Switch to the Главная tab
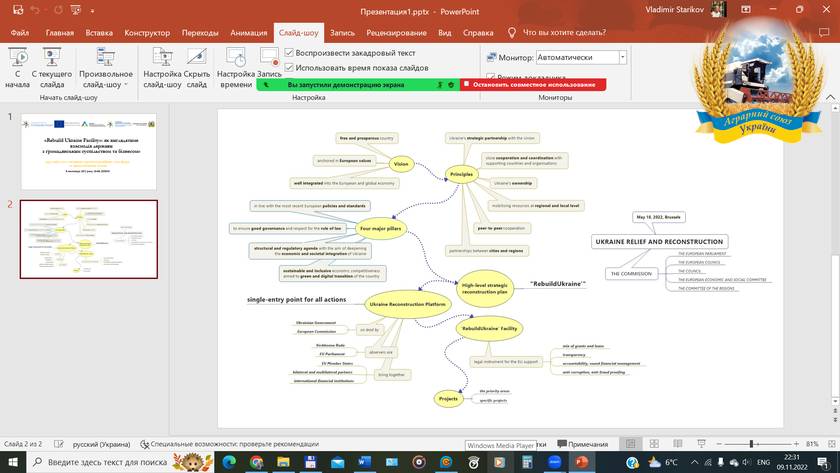 pos(59,33)
